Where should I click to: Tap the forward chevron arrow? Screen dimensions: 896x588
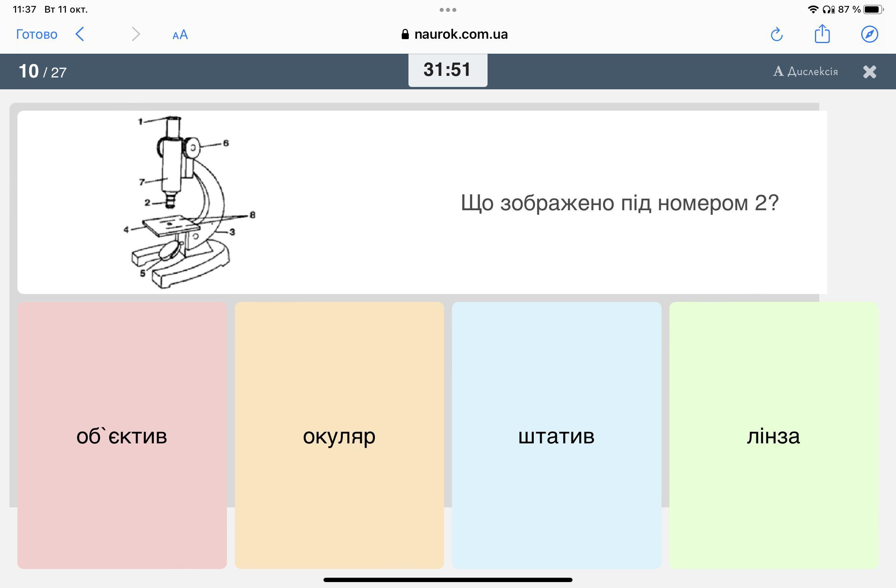coord(136,34)
